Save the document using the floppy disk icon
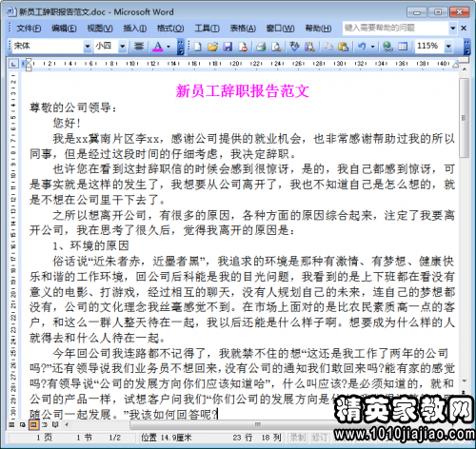This screenshot has height=449, width=476. click(228, 47)
